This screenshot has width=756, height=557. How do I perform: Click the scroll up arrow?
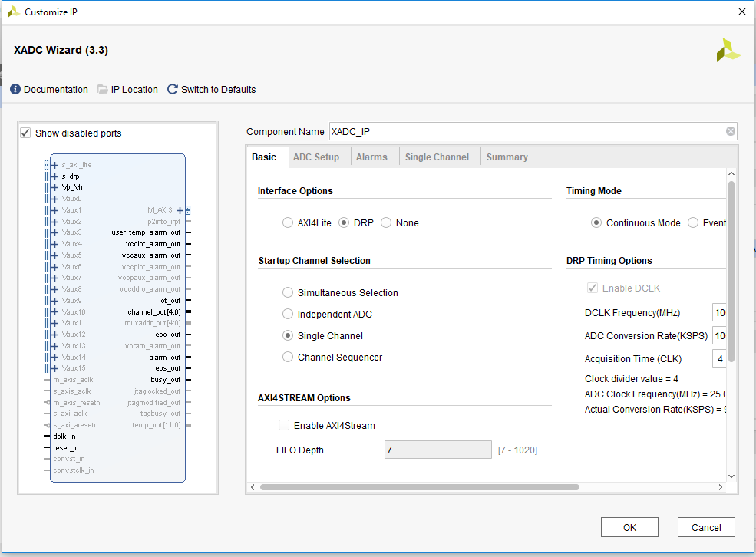pyautogui.click(x=731, y=173)
